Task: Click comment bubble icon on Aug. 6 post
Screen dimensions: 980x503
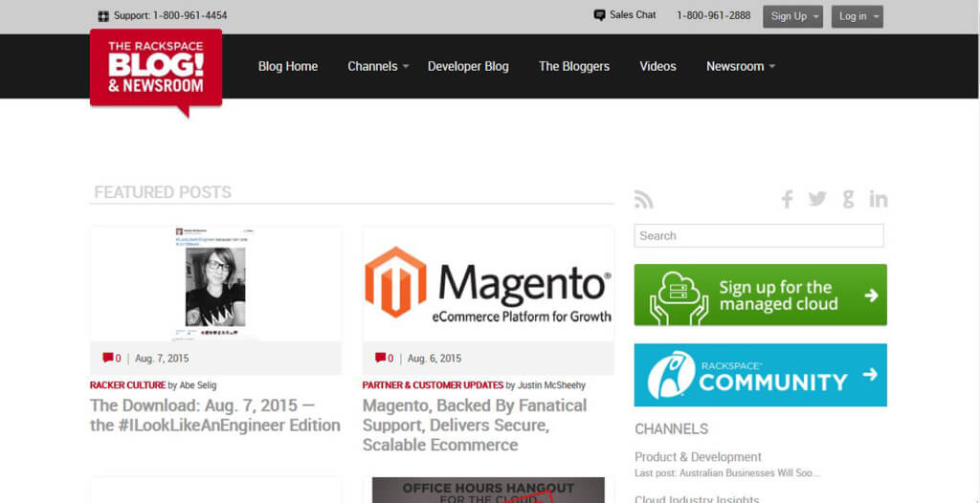Action: (381, 358)
